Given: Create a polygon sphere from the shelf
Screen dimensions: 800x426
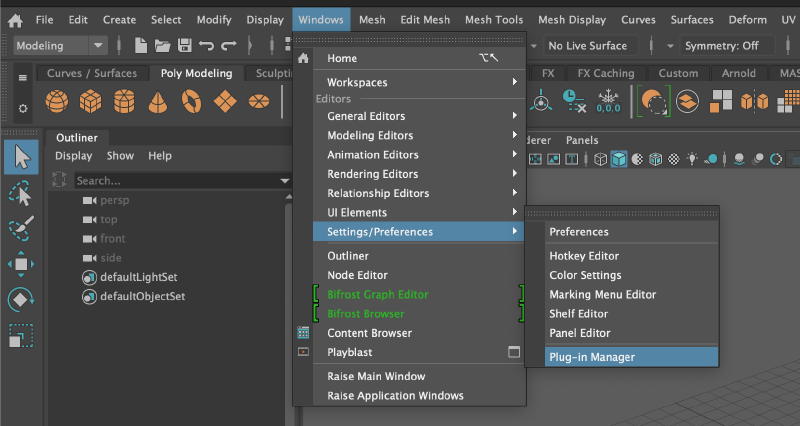Looking at the screenshot, I should [x=57, y=101].
